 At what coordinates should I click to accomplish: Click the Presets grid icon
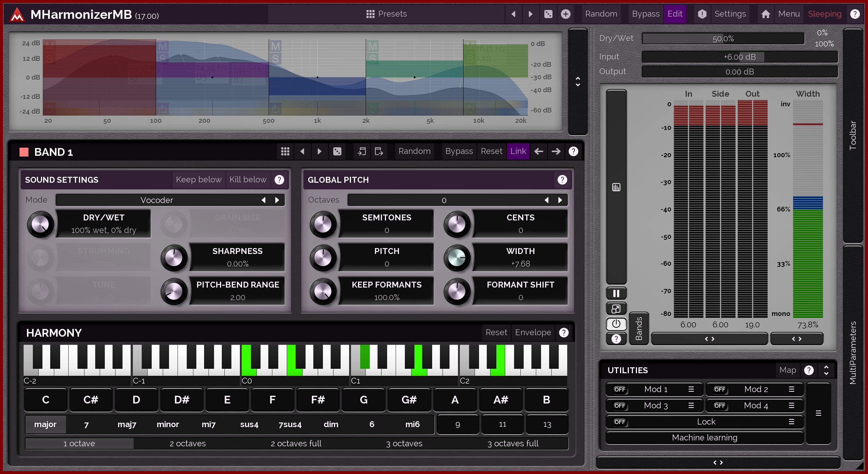coord(370,14)
